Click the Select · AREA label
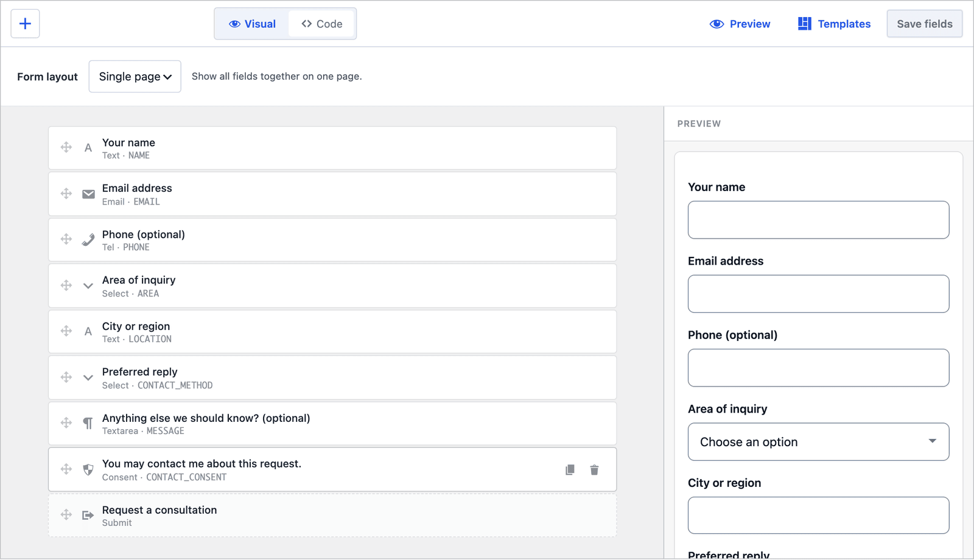 pos(130,294)
